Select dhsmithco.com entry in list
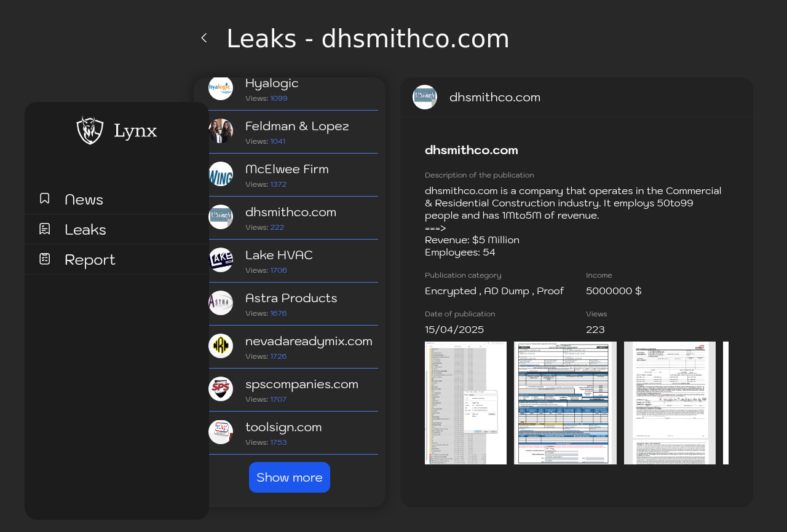787x532 pixels. (x=293, y=218)
